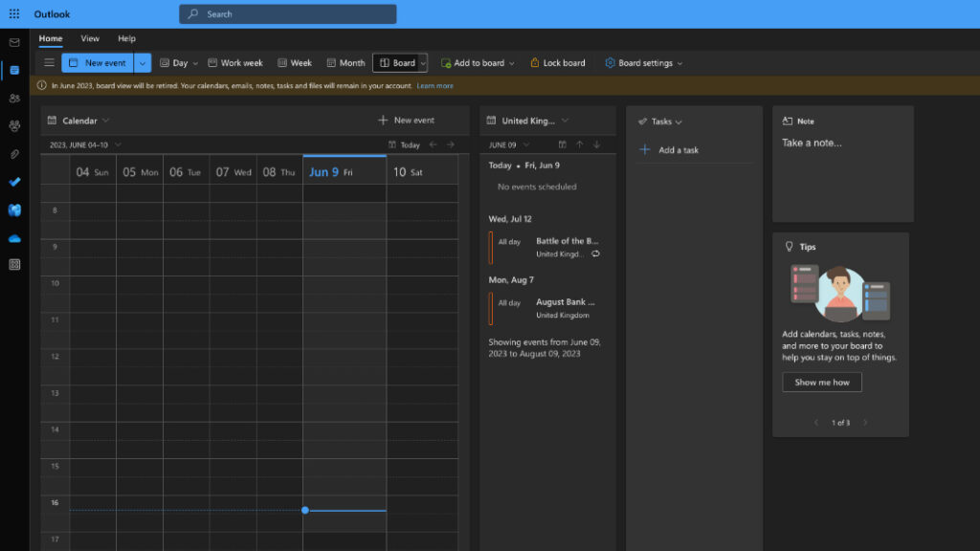Open Mail from the left sidebar
Screen dimensions: 980x551
[13, 42]
